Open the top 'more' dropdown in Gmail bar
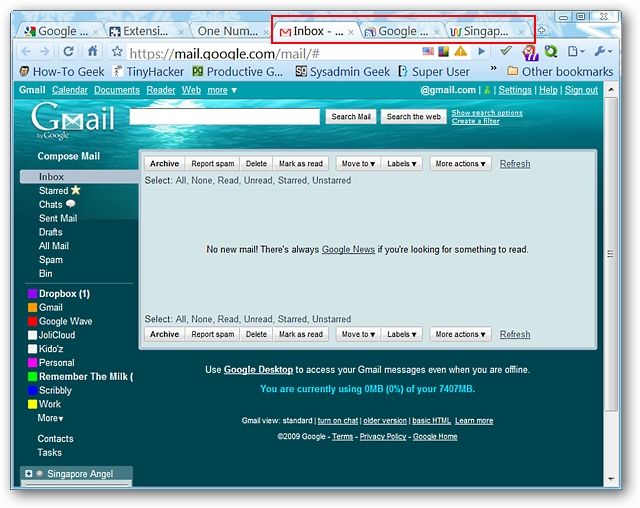640x508 pixels. pos(222,90)
